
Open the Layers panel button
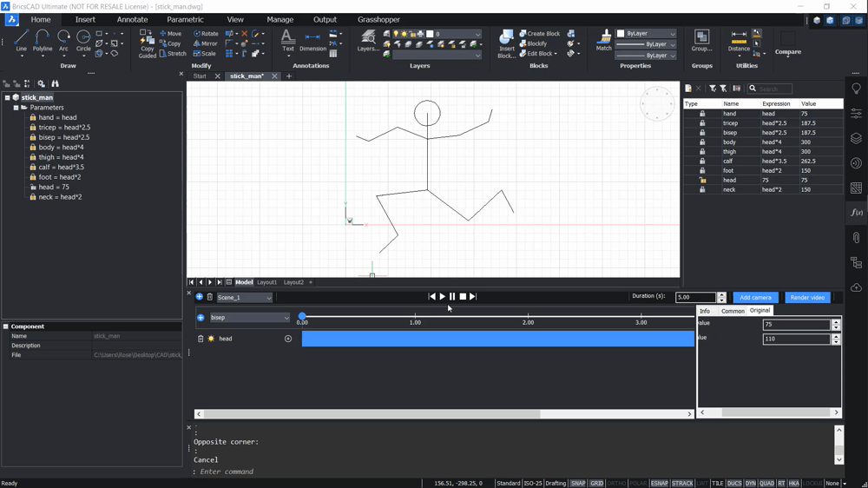[368, 41]
